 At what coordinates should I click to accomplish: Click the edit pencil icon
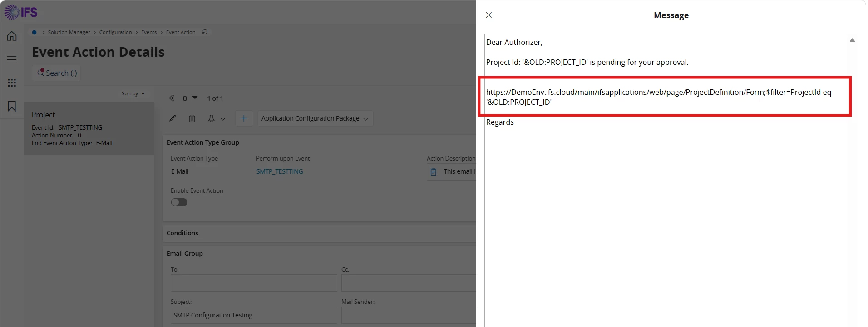(x=173, y=118)
